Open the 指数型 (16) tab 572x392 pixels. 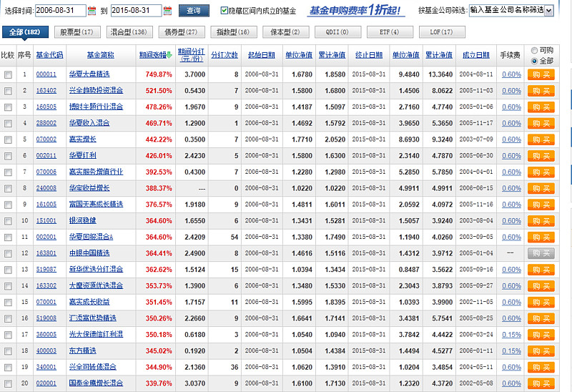pos(233,32)
